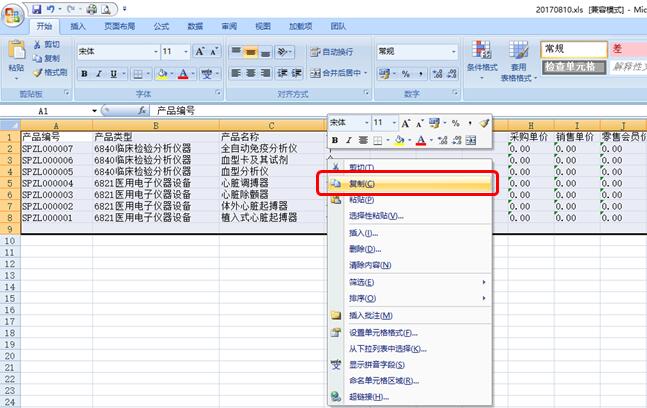Image resolution: width=647 pixels, height=408 pixels.
Task: Click the Format as Table (套用表格格式) icon
Action: point(518,54)
